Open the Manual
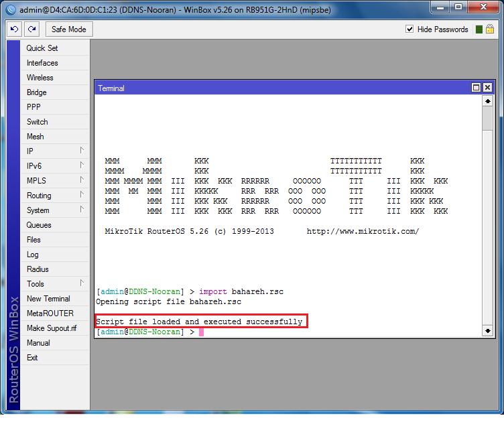This screenshot has height=422, width=504. pyautogui.click(x=55, y=343)
